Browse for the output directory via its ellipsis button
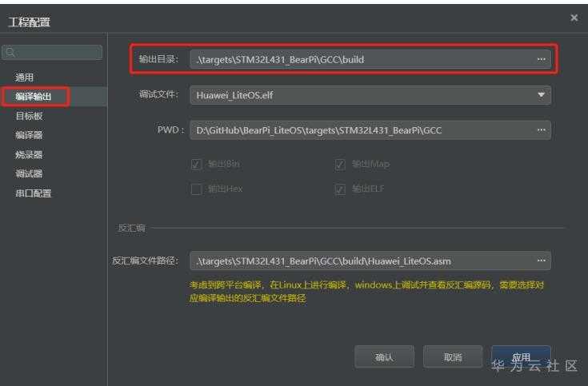This screenshot has width=588, height=386. click(541, 59)
